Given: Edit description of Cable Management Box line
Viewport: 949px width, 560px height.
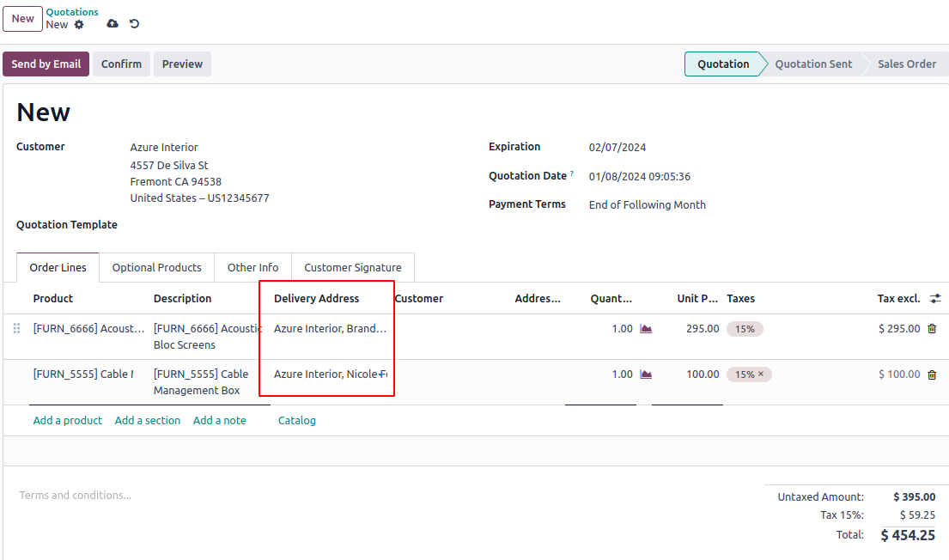Looking at the screenshot, I should point(201,382).
